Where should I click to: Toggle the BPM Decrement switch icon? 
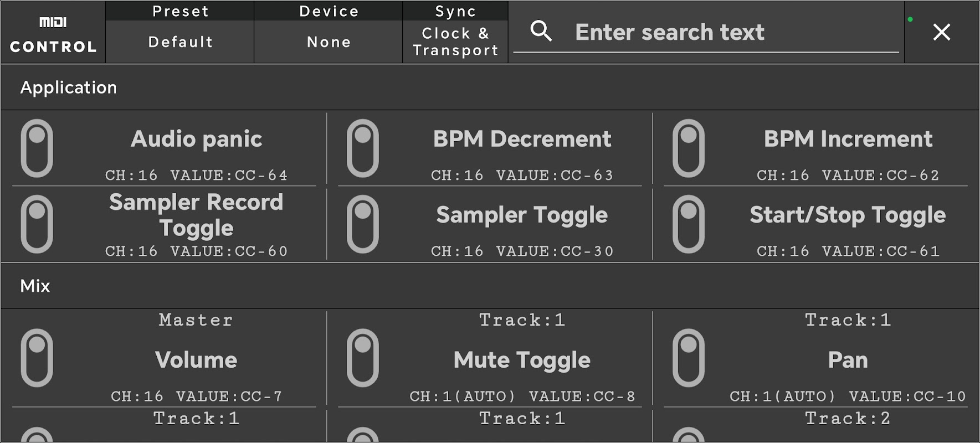[x=363, y=148]
